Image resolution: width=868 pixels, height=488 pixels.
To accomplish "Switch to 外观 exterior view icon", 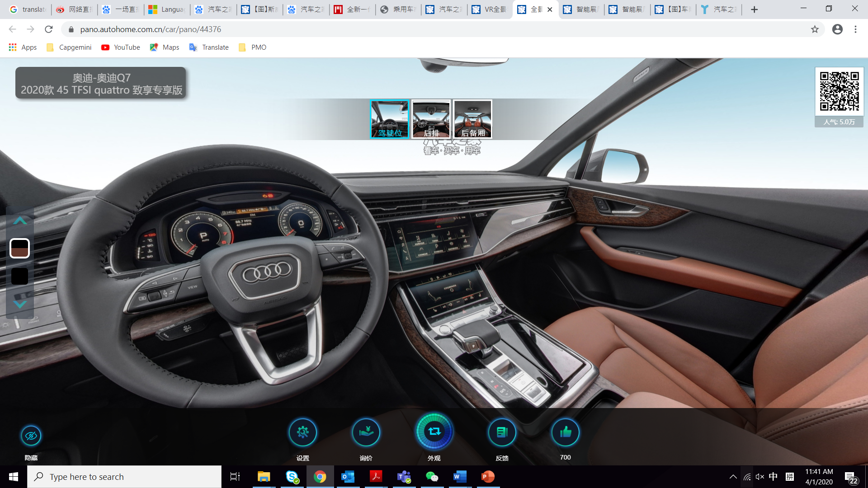I will click(434, 432).
